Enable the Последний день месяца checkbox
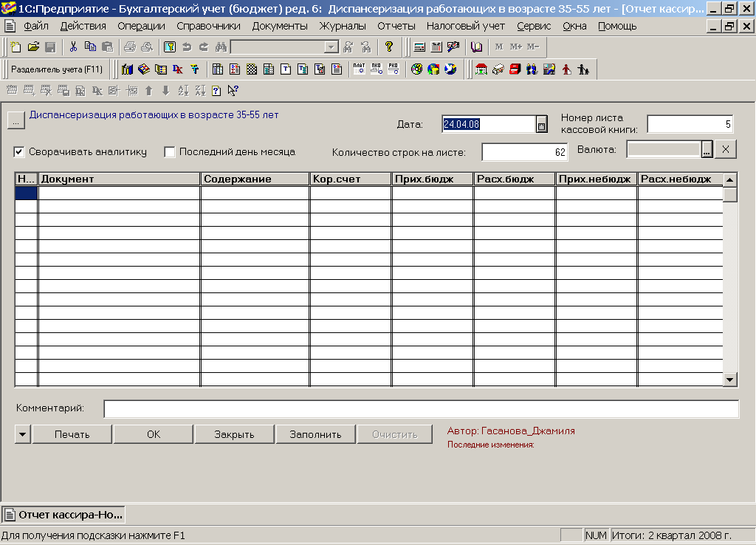 (x=170, y=152)
